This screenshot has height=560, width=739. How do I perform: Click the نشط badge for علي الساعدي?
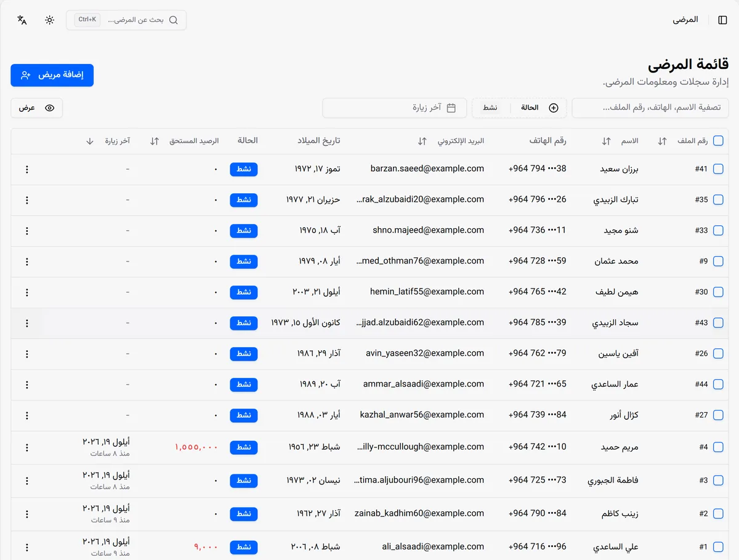244,547
